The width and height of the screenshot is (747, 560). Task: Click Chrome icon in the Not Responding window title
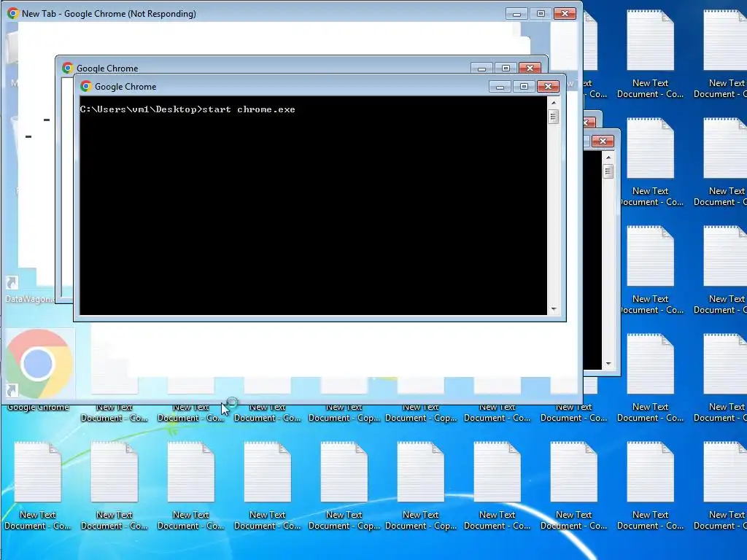click(13, 13)
